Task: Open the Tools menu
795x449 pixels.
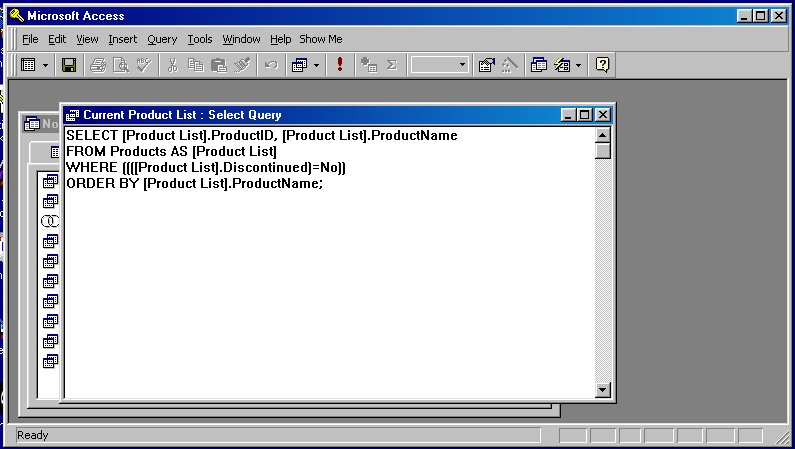Action: [x=200, y=39]
